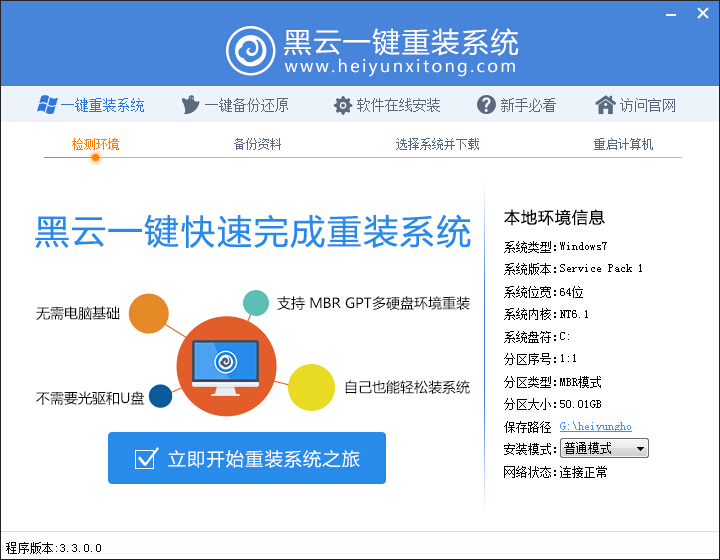Viewport: 720px width, 560px height.
Task: Click the question mark icon for 新手必看
Action: coord(486,105)
